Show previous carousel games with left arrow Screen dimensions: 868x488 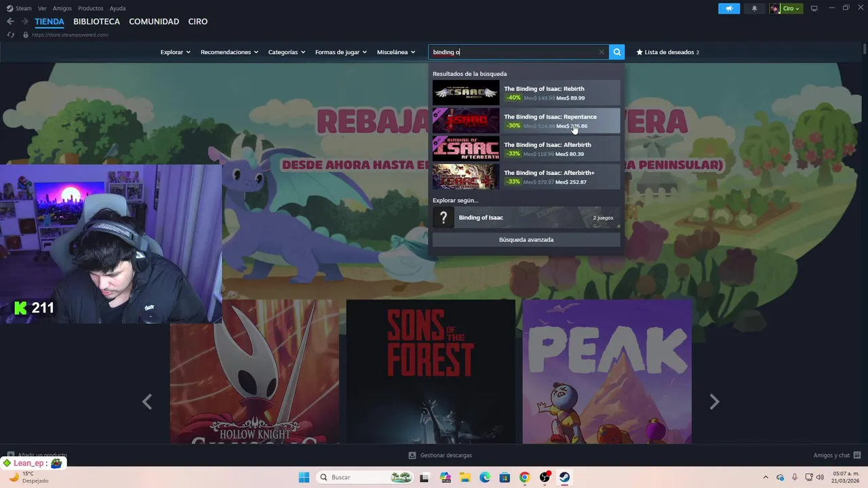pyautogui.click(x=147, y=402)
